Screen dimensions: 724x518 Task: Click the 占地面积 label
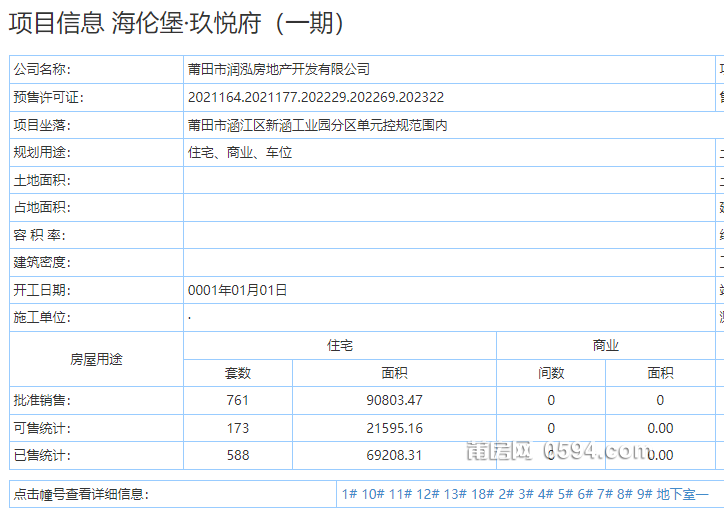pos(42,207)
